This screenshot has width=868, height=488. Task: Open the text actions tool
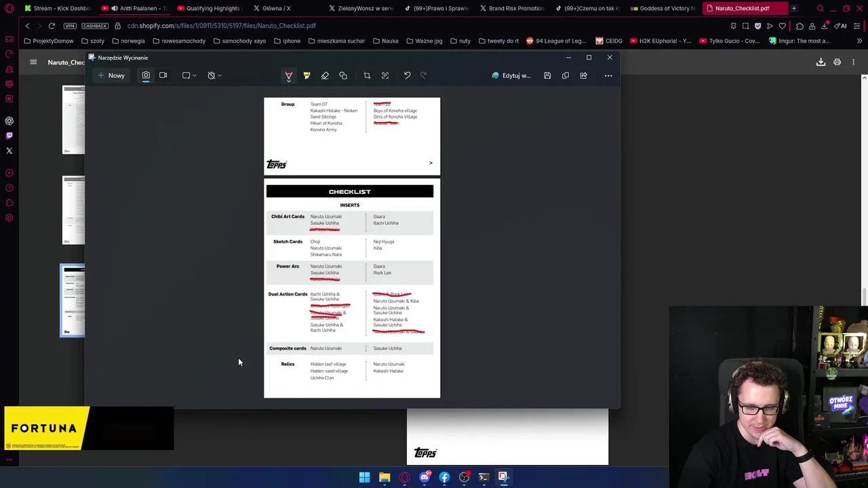pyautogui.click(x=385, y=75)
